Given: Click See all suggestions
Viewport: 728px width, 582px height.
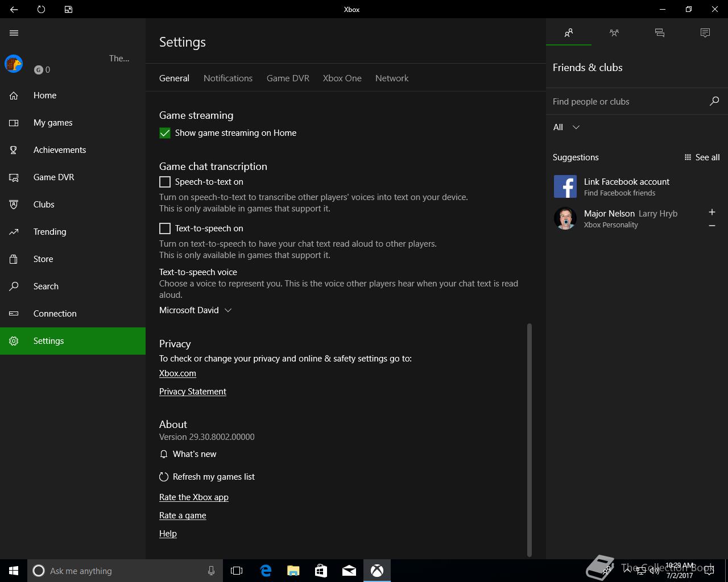Looking at the screenshot, I should (702, 157).
